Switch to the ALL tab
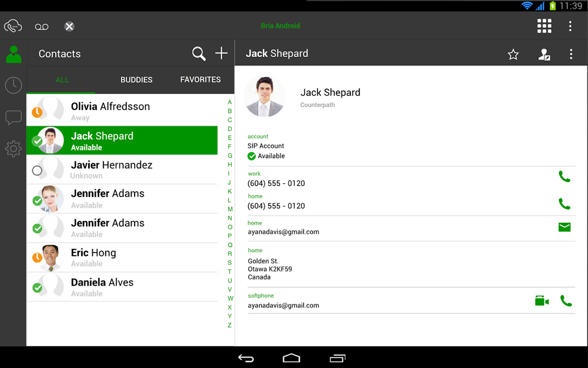 pyautogui.click(x=62, y=80)
